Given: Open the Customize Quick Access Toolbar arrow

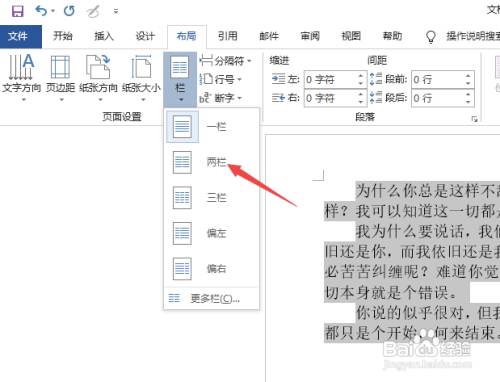Looking at the screenshot, I should point(116,11).
